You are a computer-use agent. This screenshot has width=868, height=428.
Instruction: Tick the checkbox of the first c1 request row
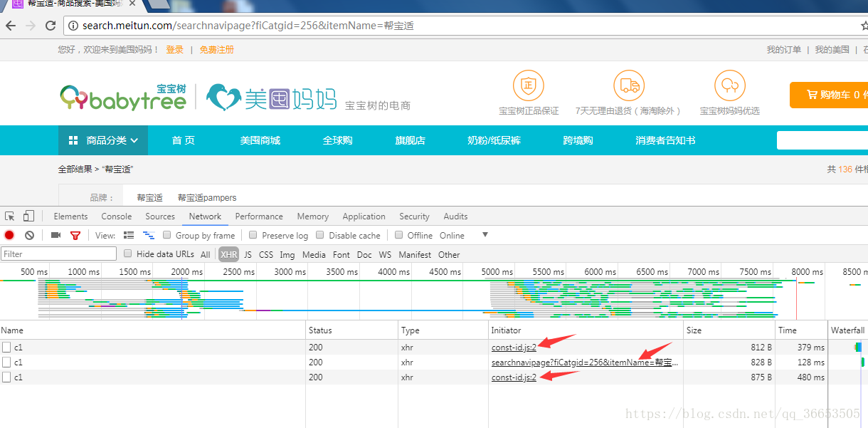(x=6, y=348)
